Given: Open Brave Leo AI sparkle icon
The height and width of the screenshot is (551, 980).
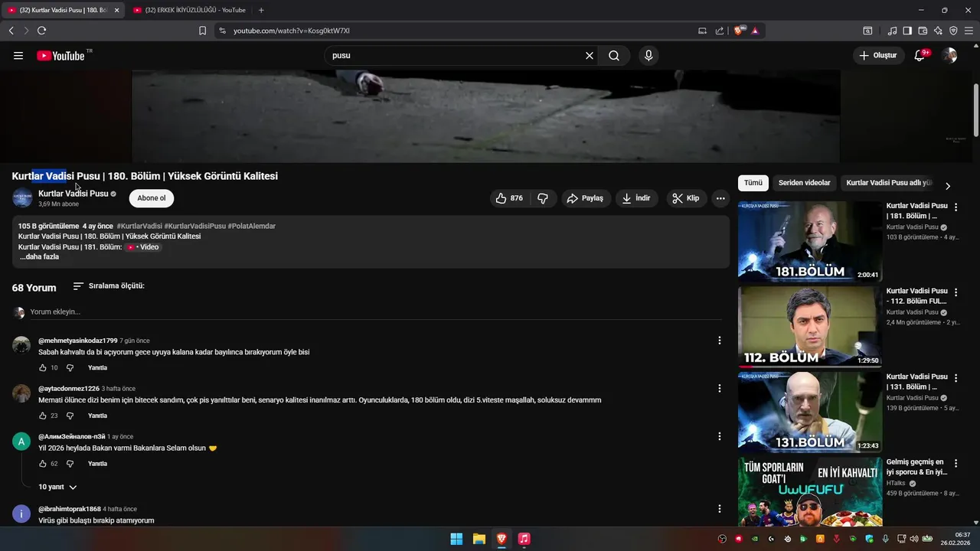Looking at the screenshot, I should coord(938,31).
